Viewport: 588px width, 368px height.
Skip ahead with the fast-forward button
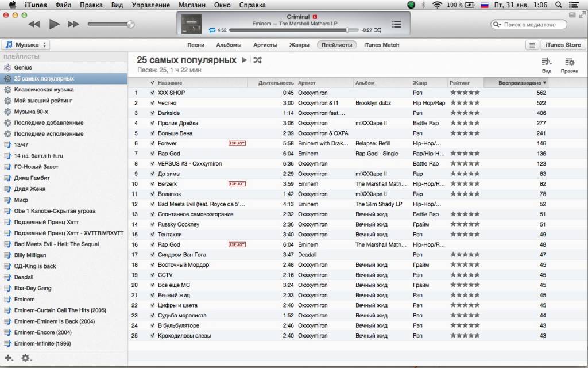73,24
